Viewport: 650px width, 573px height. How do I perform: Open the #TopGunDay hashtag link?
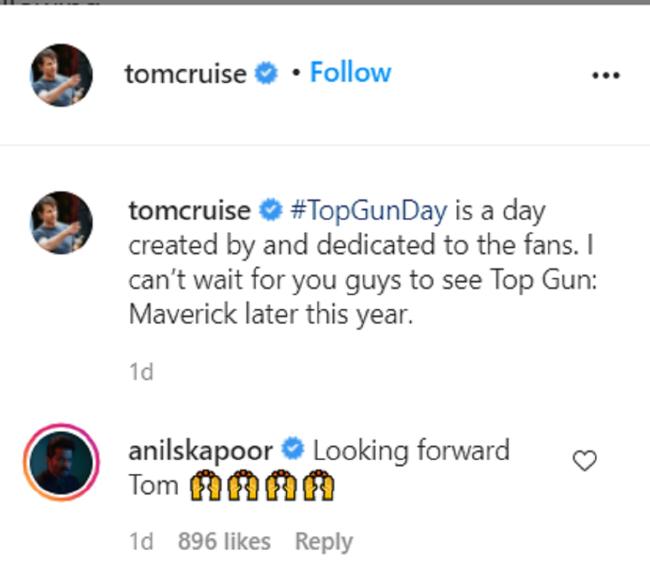(369, 211)
